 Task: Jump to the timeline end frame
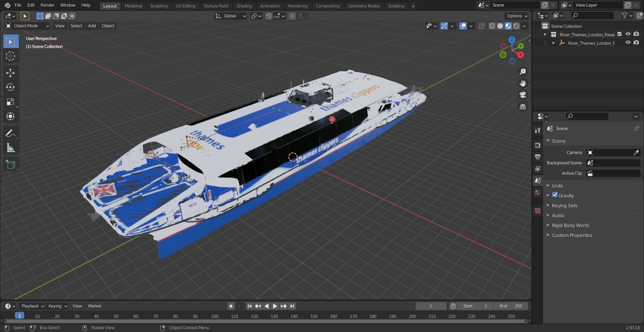click(292, 306)
